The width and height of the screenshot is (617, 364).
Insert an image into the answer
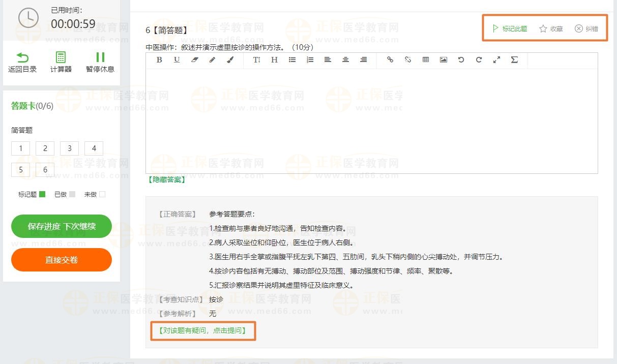[x=444, y=60]
